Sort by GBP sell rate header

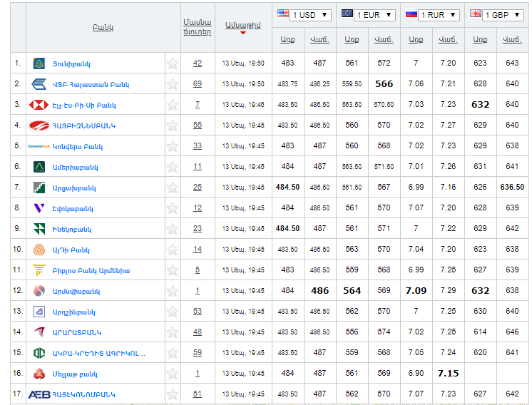512,40
